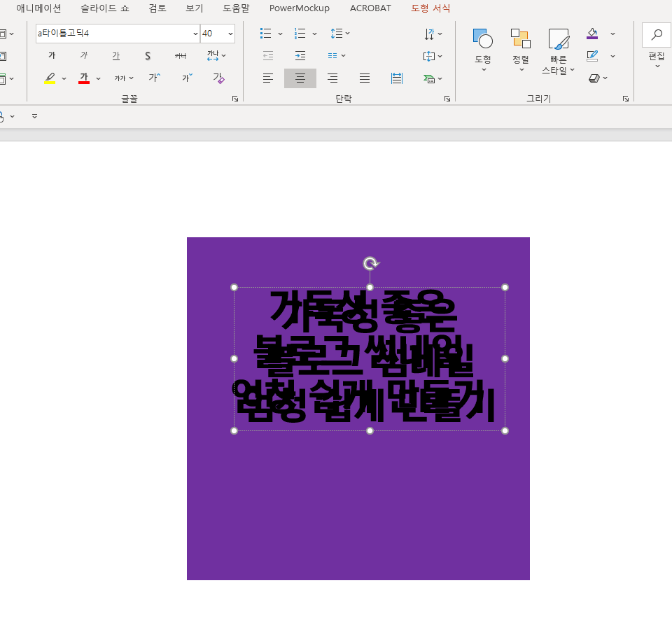Screen dimensions: 672x639
Task: Toggle text shadow (S) button
Action: pos(148,55)
